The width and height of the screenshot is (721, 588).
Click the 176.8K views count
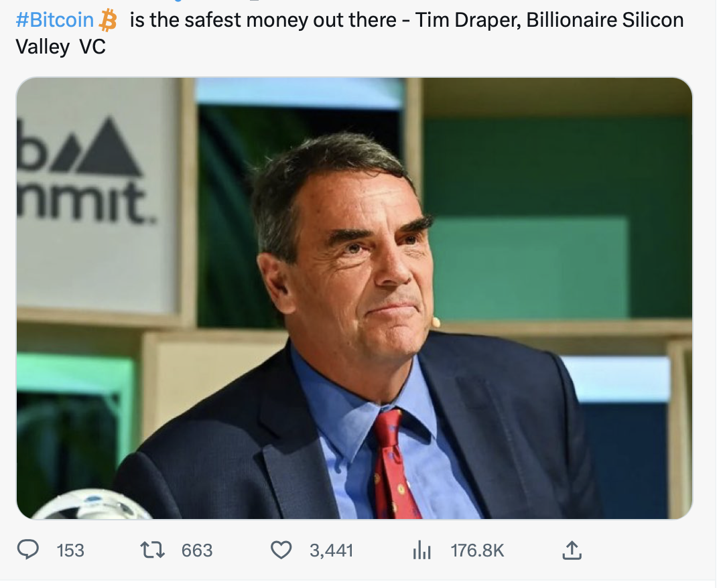coord(477,550)
